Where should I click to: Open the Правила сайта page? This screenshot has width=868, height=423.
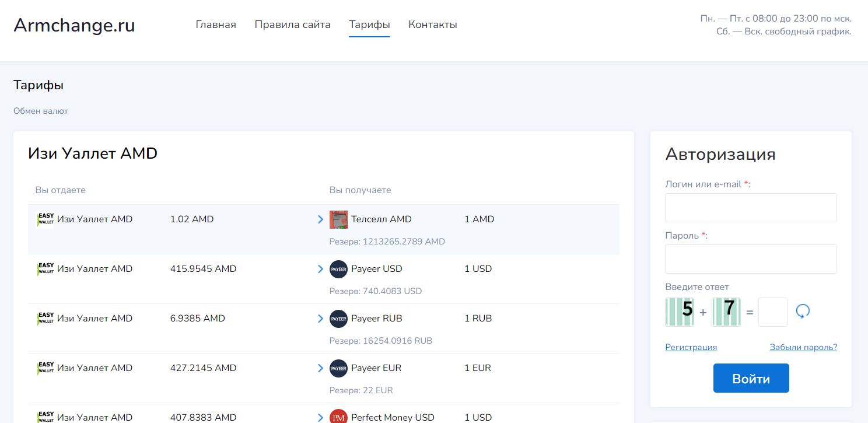(292, 25)
